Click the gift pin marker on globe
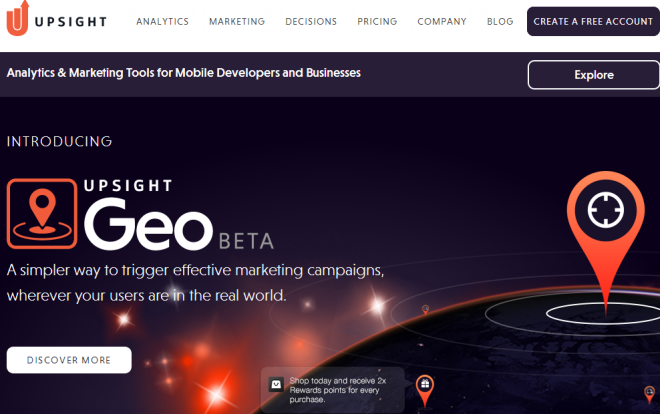 click(425, 391)
